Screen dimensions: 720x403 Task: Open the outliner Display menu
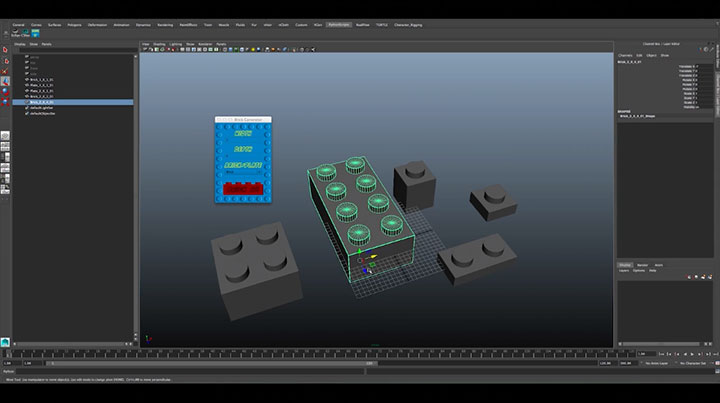click(20, 44)
